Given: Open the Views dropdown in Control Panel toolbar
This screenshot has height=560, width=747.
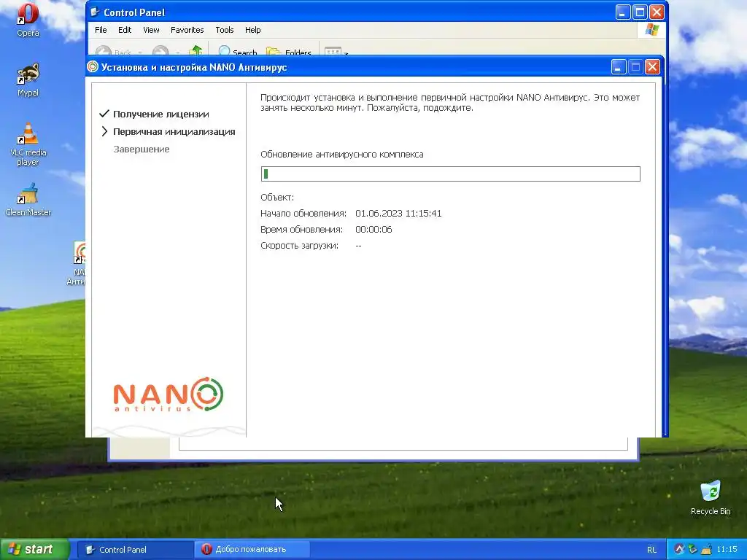Looking at the screenshot, I should [x=336, y=52].
